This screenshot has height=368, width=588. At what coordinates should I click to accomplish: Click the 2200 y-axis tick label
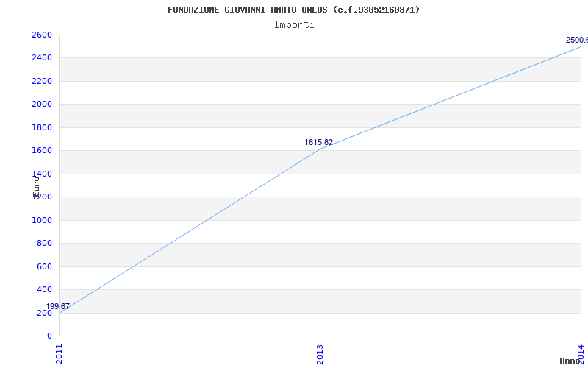coord(42,81)
